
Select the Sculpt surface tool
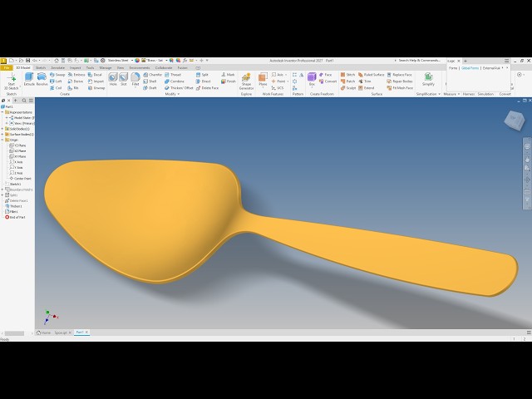pyautogui.click(x=348, y=88)
